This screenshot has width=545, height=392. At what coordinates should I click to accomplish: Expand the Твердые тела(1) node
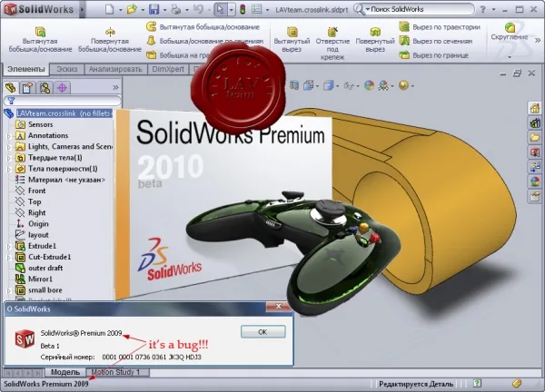(x=9, y=159)
